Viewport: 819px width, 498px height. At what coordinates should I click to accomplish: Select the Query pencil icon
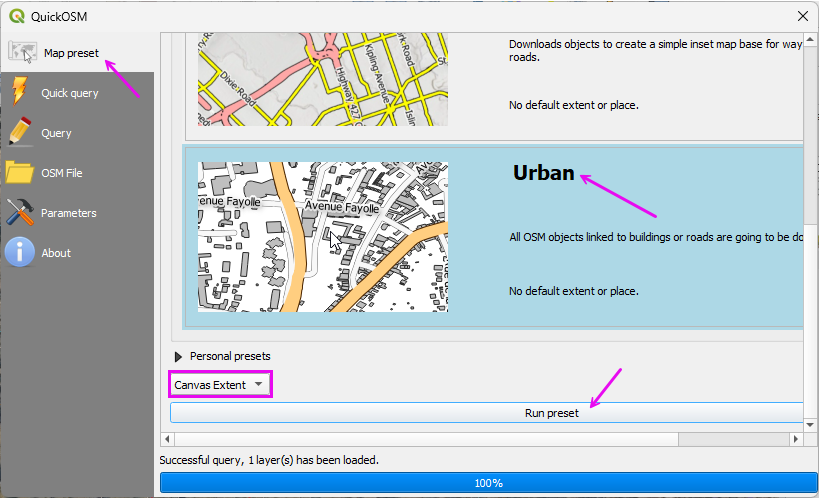pos(20,133)
